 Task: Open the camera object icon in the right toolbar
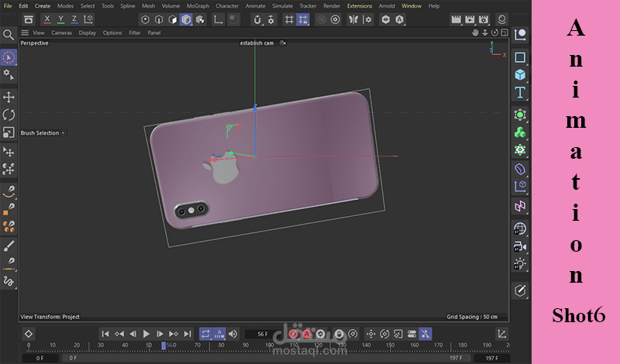pyautogui.click(x=520, y=246)
